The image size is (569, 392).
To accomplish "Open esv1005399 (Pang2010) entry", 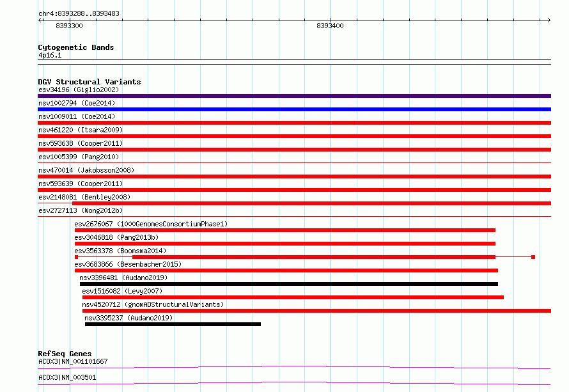I will point(79,157).
